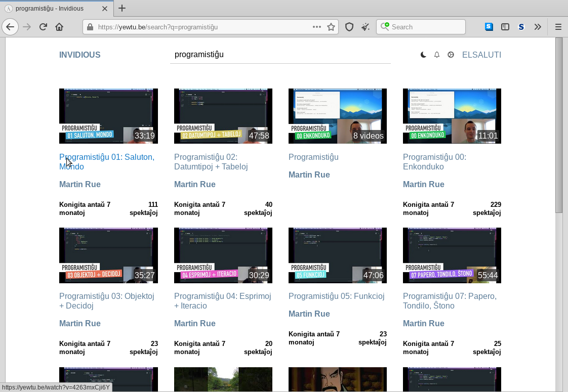Viewport: 568px width, 392px height.
Task: Click the Invidious search field
Action: pos(280,55)
